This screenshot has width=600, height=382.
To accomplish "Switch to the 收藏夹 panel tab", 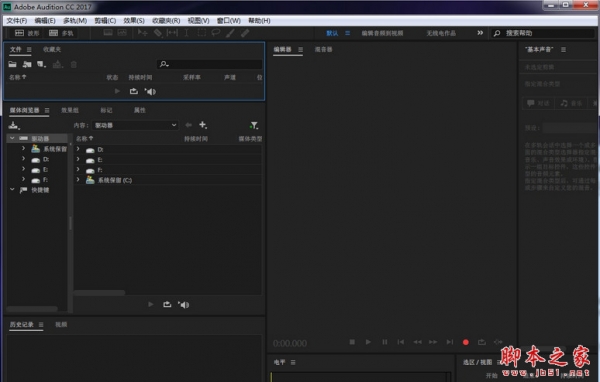I will pos(52,49).
